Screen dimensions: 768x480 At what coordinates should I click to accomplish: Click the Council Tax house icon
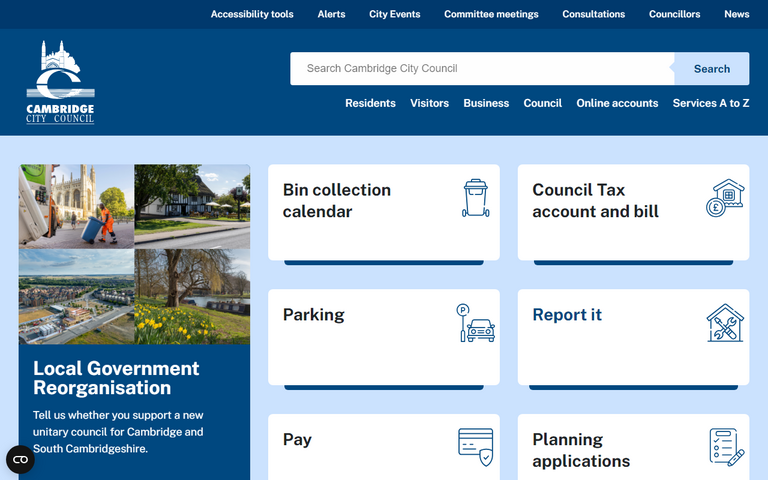pyautogui.click(x=725, y=198)
